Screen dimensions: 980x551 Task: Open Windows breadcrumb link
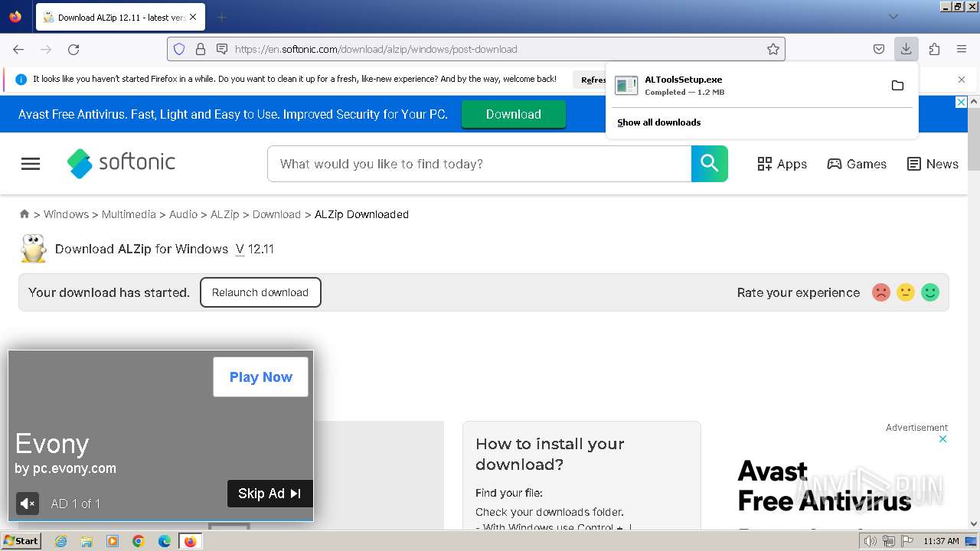pos(66,214)
